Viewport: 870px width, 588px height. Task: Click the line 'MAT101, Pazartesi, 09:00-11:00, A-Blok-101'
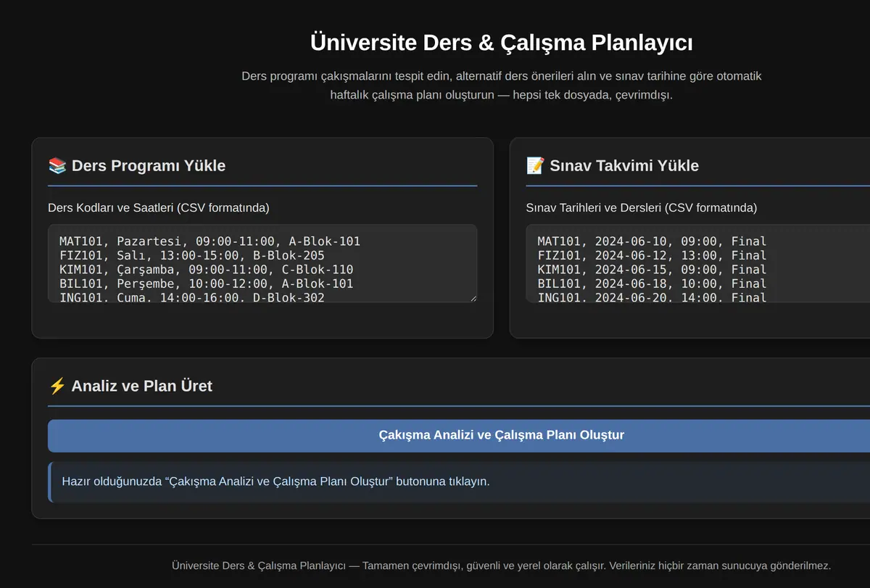click(x=210, y=241)
